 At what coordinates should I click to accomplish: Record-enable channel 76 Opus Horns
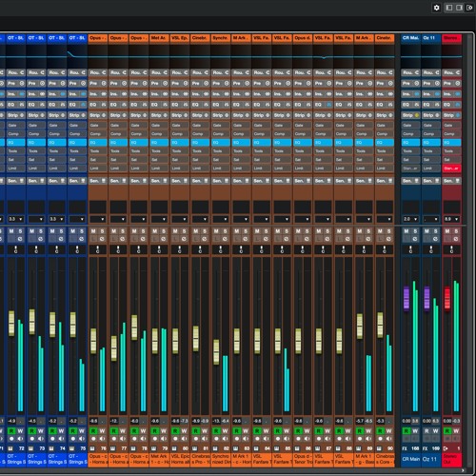[x=93, y=439]
